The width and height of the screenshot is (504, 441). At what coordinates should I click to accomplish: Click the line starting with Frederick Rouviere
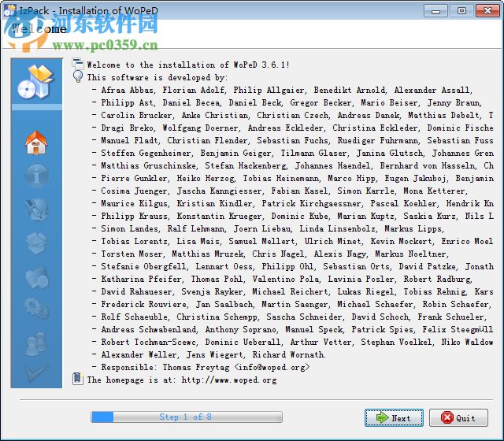[291, 304]
